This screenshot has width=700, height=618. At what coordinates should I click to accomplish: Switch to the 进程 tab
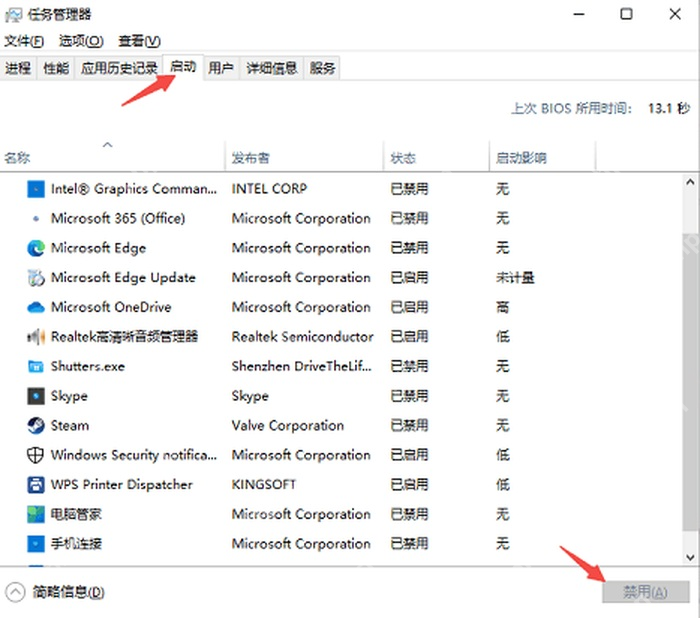tap(18, 68)
